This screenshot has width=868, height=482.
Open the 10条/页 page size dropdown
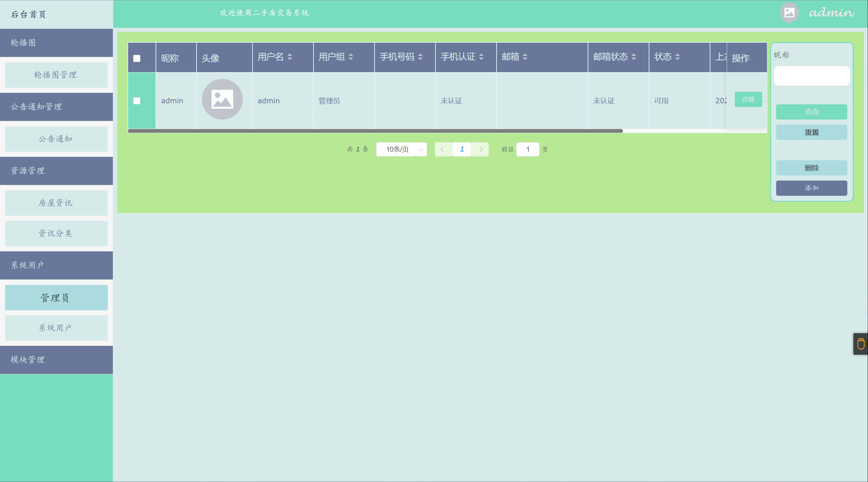[401, 149]
